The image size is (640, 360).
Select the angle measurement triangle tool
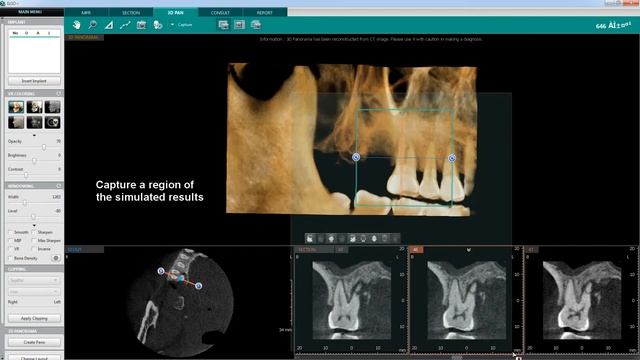point(109,25)
